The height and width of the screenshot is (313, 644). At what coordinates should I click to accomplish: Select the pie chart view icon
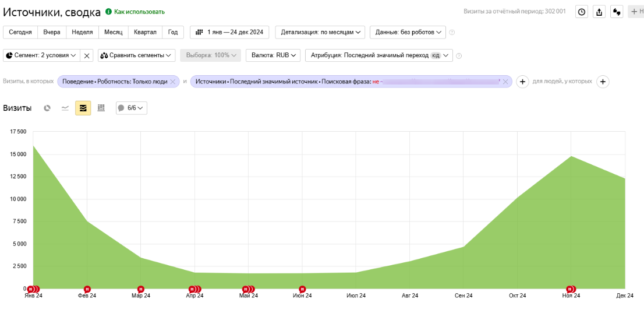point(47,108)
